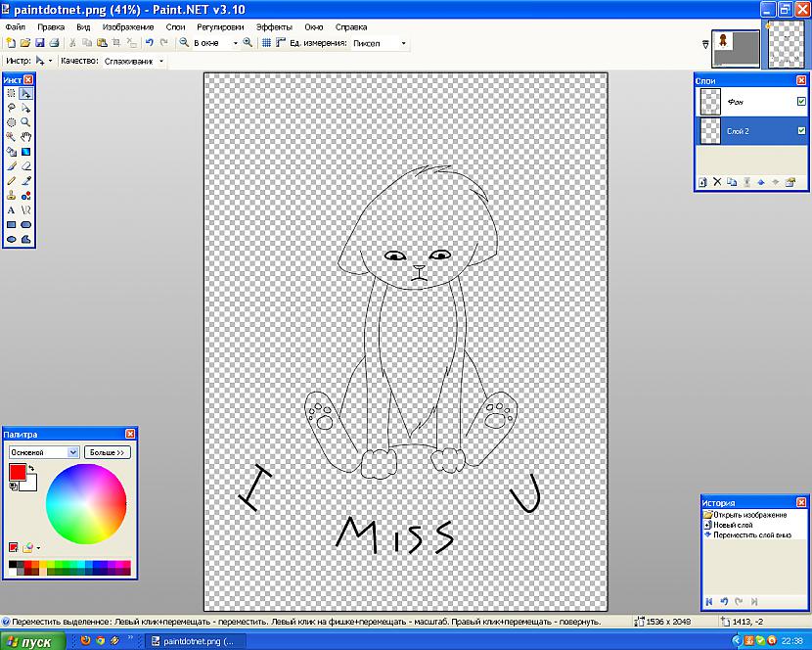Open the image list dropdown arrow
The width and height of the screenshot is (812, 650).
point(705,45)
